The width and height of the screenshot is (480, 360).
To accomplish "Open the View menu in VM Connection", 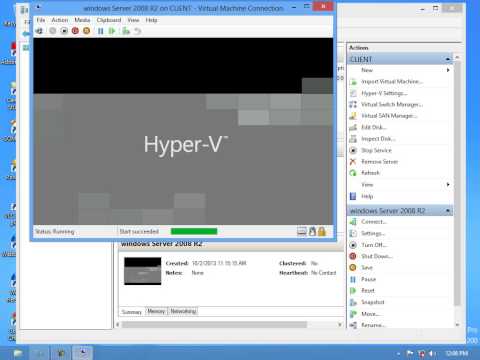I will 133,20.
